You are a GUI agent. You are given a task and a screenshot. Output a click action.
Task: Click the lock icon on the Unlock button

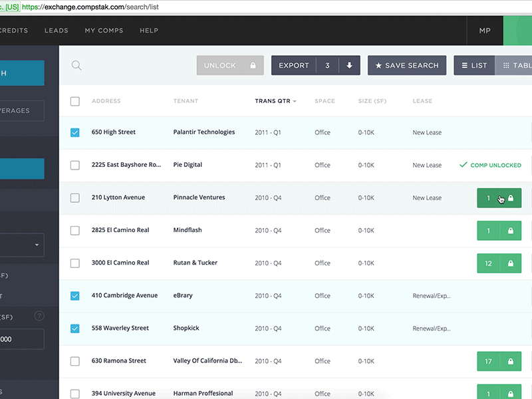[x=251, y=65]
